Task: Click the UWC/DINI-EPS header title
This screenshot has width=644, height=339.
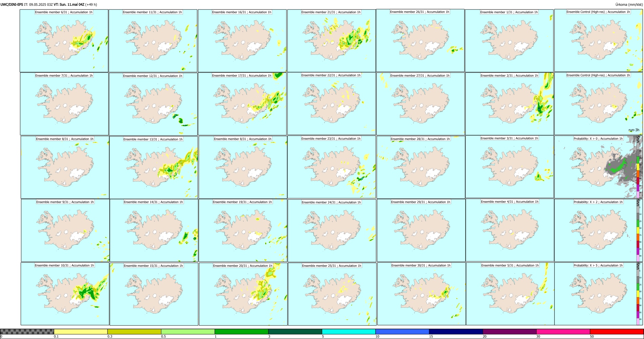Action: point(12,4)
